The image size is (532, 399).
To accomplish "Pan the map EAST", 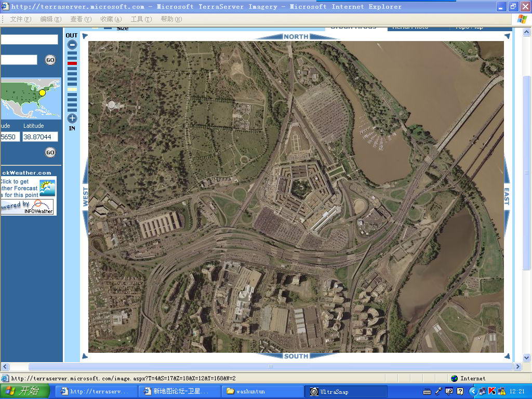I will (507, 197).
